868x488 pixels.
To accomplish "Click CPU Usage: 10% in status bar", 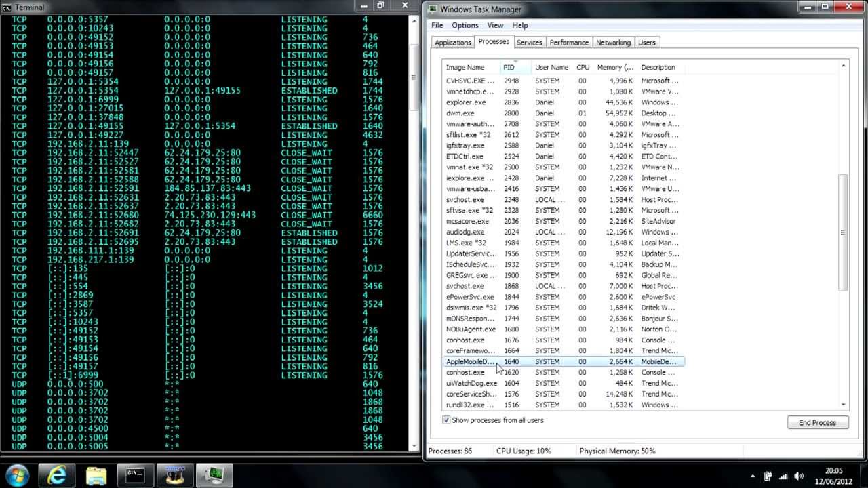I will point(524,451).
